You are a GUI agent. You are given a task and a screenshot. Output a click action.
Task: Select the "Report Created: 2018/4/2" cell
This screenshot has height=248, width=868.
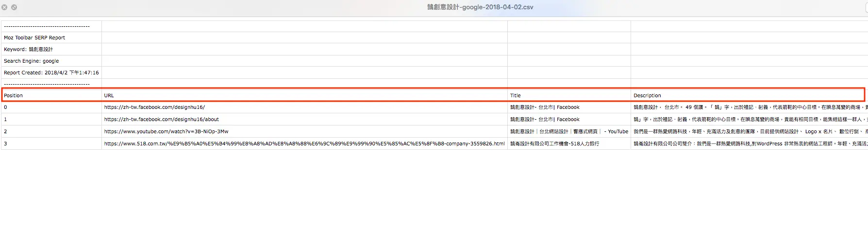(x=51, y=72)
